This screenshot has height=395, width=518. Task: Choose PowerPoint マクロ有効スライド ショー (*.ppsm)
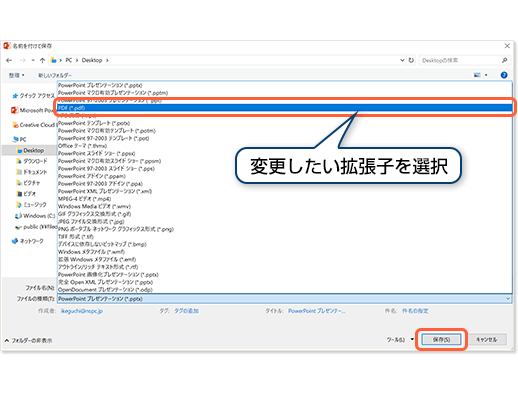285,161
